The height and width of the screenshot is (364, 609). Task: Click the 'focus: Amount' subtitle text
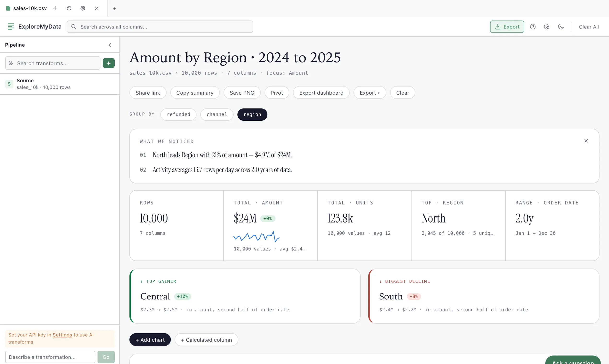pos(287,73)
